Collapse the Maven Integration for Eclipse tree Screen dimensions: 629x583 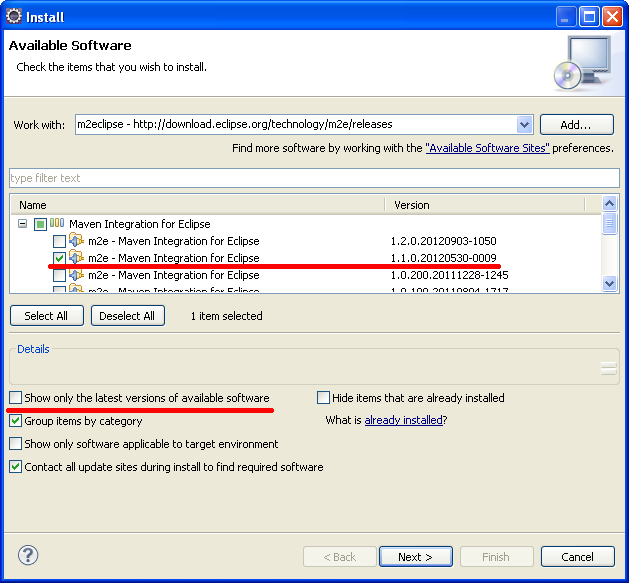pos(22,224)
